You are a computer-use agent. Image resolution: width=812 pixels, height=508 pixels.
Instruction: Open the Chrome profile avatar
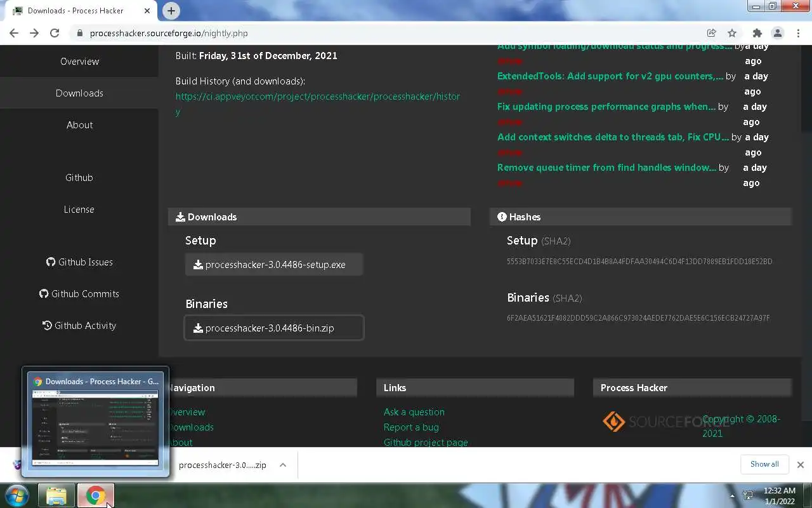pos(777,33)
